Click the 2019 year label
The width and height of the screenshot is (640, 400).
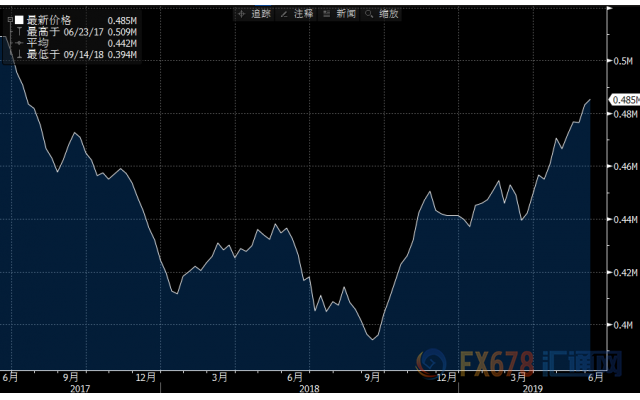point(533,389)
